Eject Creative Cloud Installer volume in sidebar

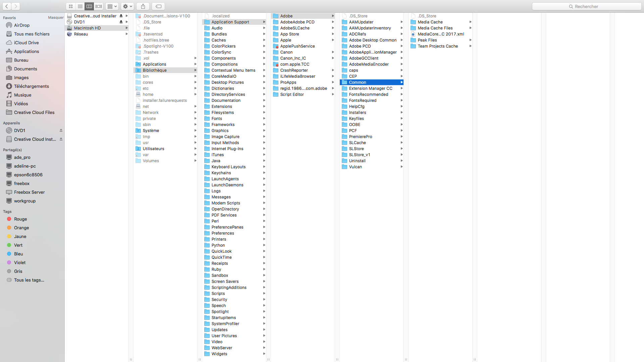61,139
